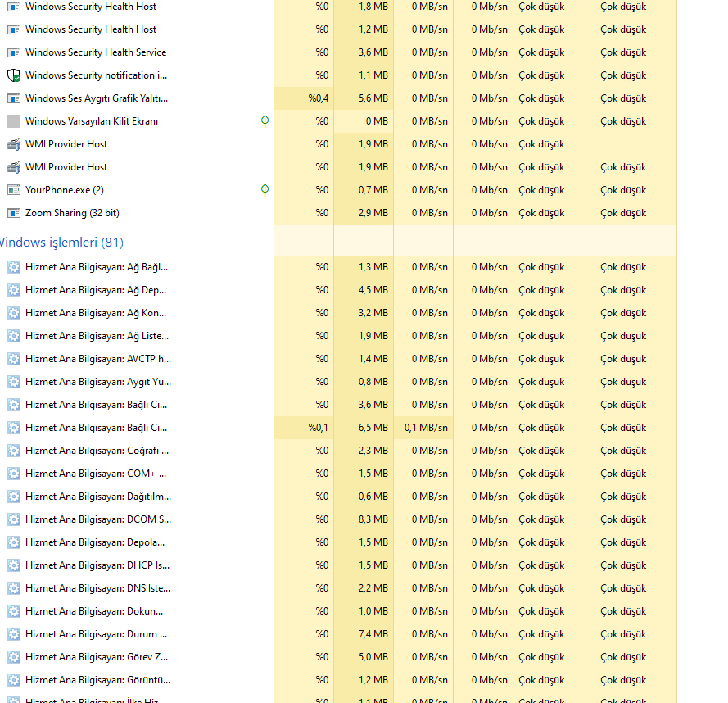Select the Zoom Sharing (32 bit) process name

[x=72, y=213]
